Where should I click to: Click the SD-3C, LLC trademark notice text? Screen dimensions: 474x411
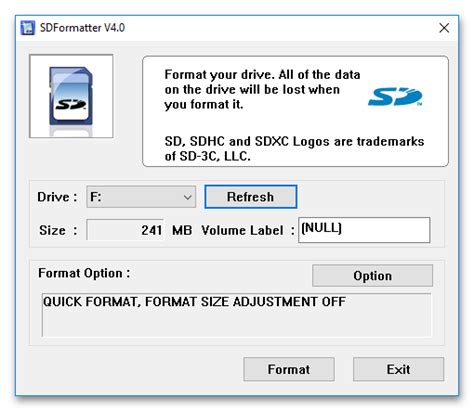tap(294, 149)
